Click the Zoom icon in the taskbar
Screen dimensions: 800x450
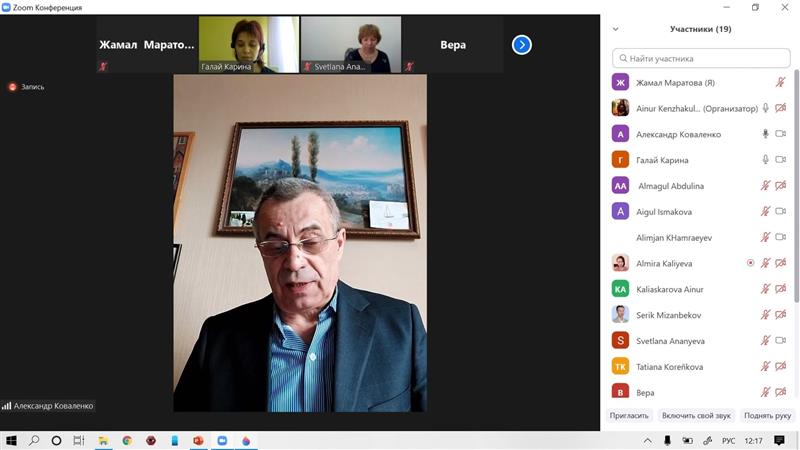[222, 440]
